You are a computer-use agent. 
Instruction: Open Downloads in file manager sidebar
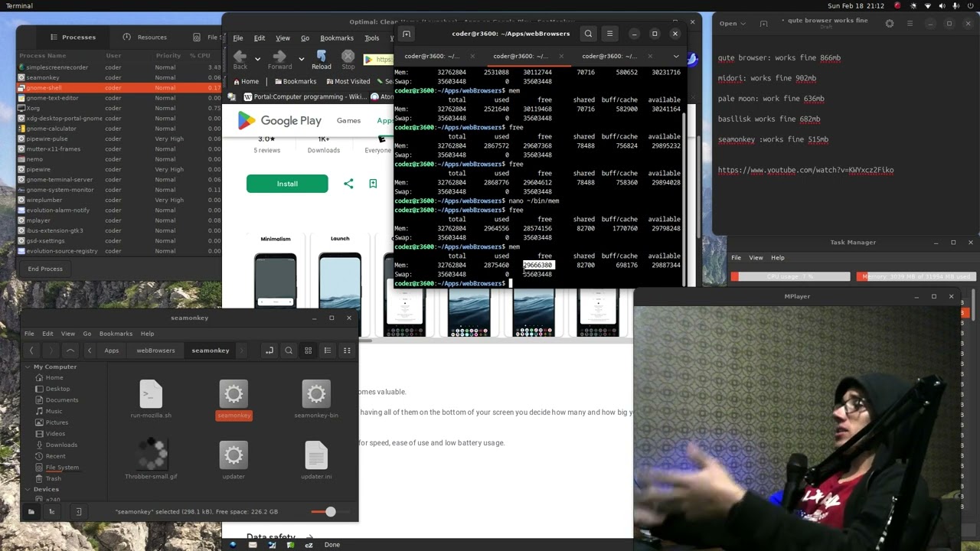point(61,445)
